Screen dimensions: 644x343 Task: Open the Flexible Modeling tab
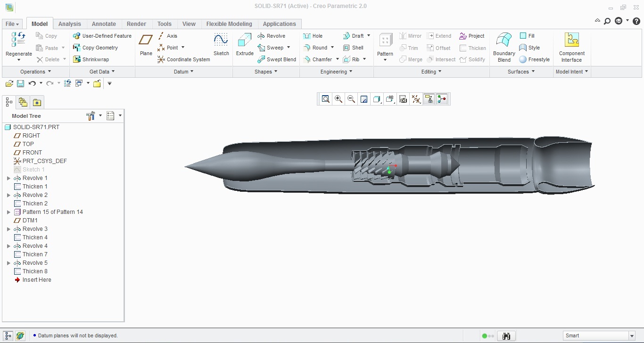pos(229,24)
